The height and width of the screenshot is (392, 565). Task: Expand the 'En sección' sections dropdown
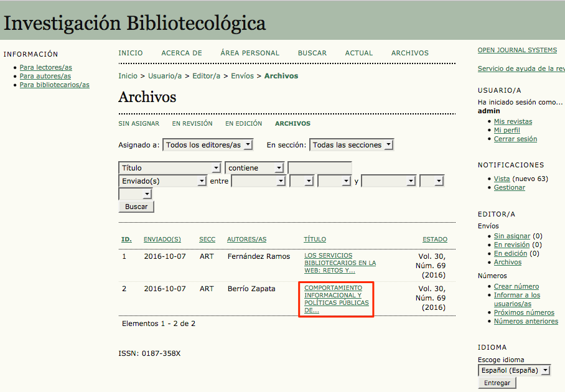pyautogui.click(x=352, y=145)
